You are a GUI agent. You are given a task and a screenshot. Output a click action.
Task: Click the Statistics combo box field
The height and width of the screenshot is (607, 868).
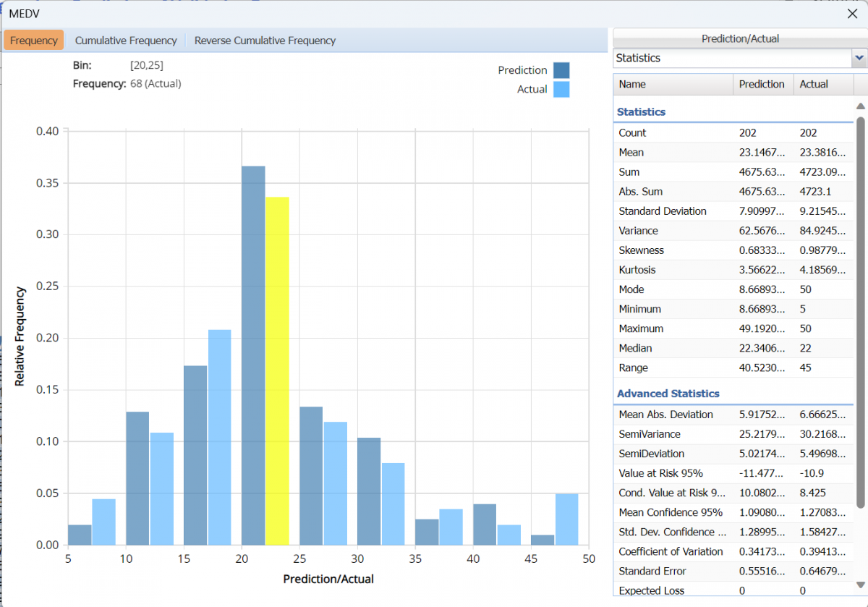point(731,58)
